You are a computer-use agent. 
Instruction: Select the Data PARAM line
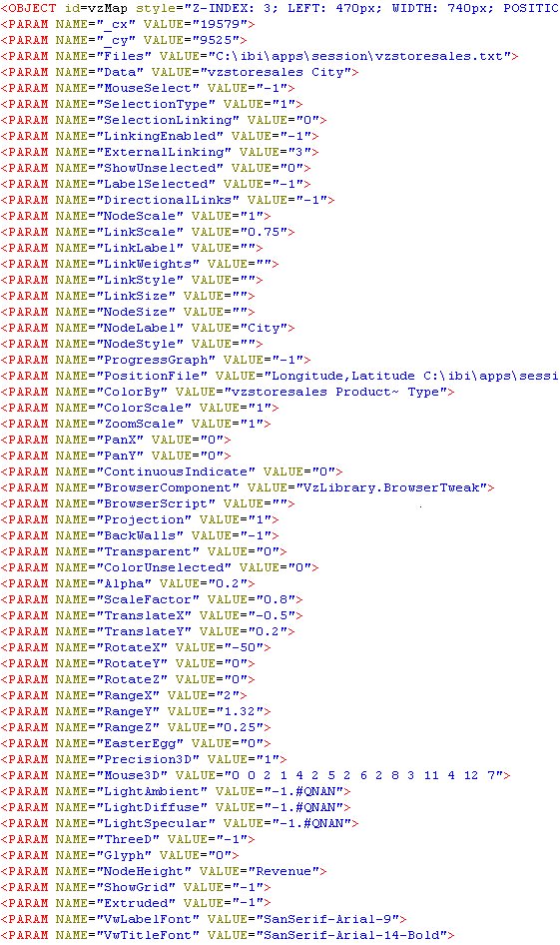point(180,72)
